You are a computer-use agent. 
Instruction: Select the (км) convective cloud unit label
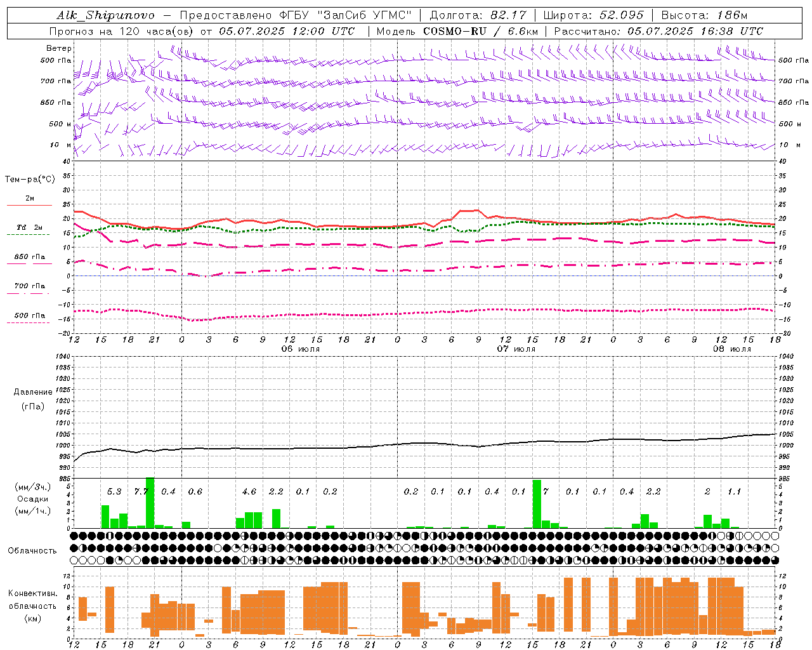pos(33,618)
